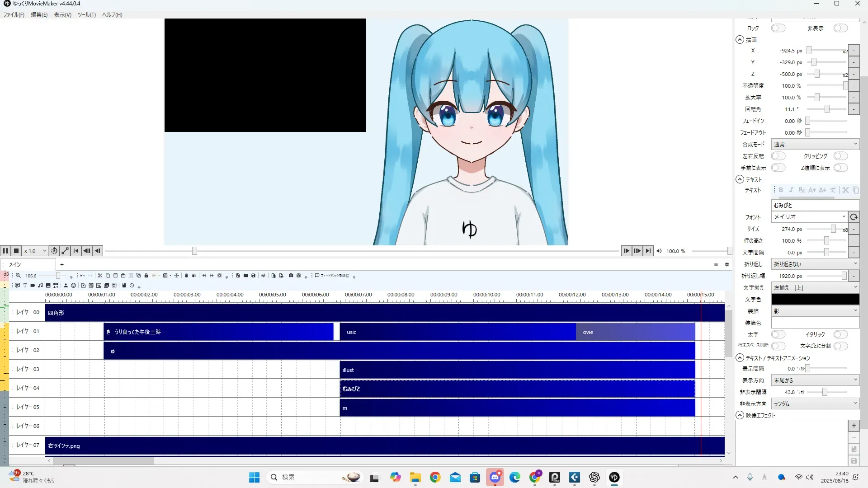Click the add audio item music note icon
The width and height of the screenshot is (868, 488).
tap(41, 286)
